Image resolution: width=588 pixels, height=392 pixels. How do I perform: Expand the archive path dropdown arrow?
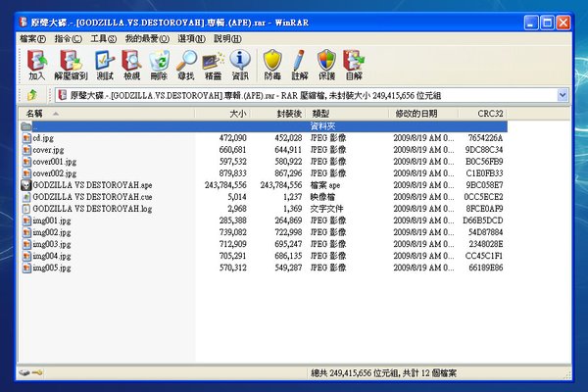tap(563, 95)
